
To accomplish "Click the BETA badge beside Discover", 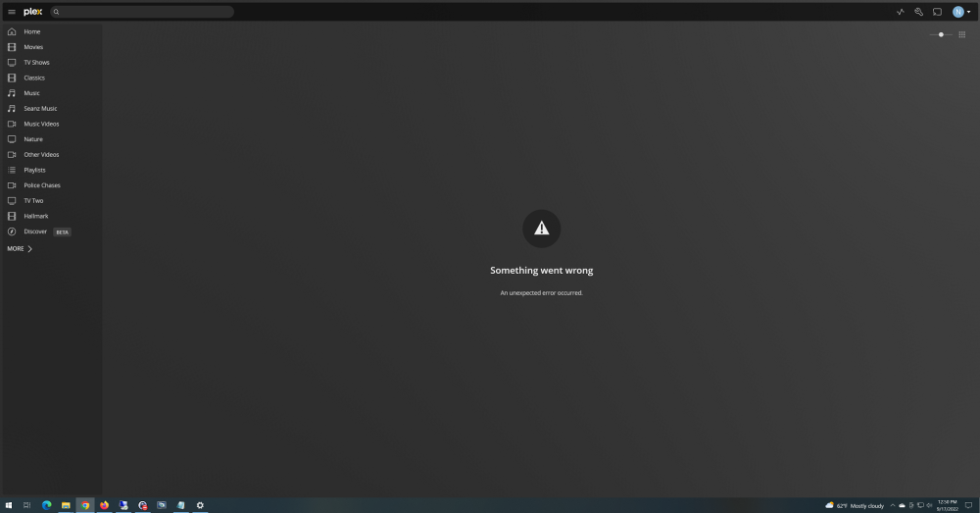I will (62, 232).
